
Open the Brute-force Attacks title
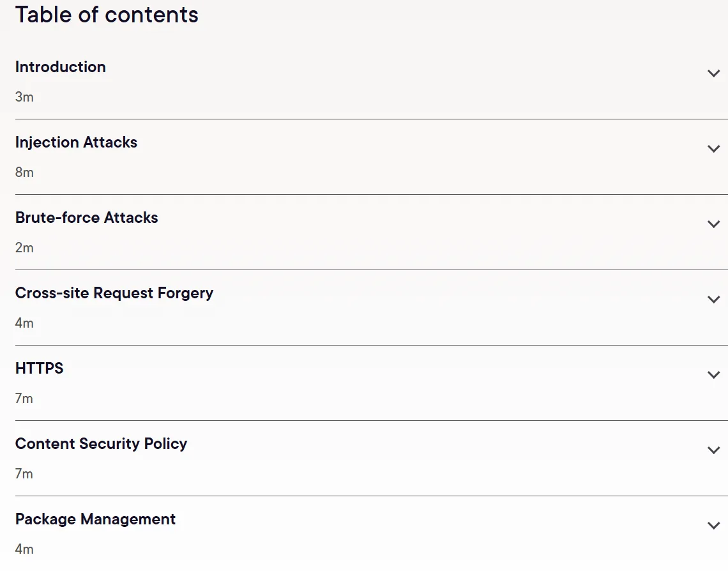(x=86, y=217)
